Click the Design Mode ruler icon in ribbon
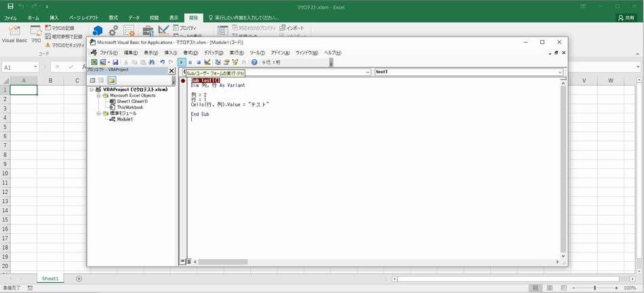This screenshot has height=293, width=644. (x=163, y=31)
